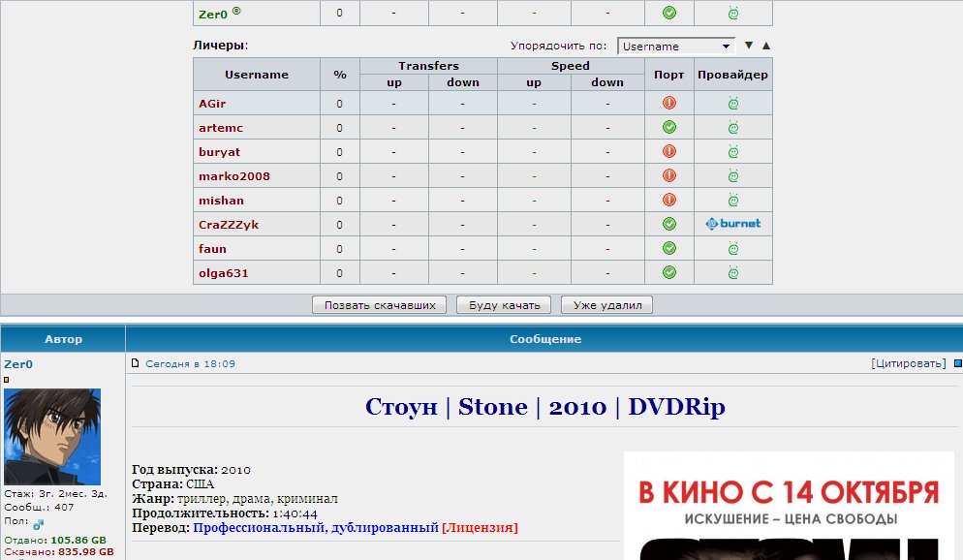Click the burnet provider logo for CraZZZyk
This screenshot has height=560, width=963.
[x=733, y=224]
